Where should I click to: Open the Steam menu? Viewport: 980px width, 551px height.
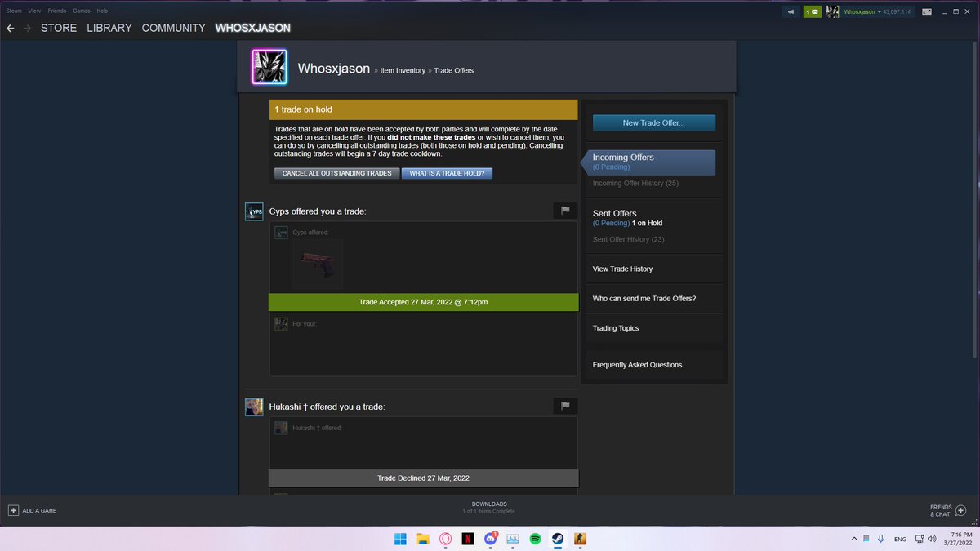[14, 11]
